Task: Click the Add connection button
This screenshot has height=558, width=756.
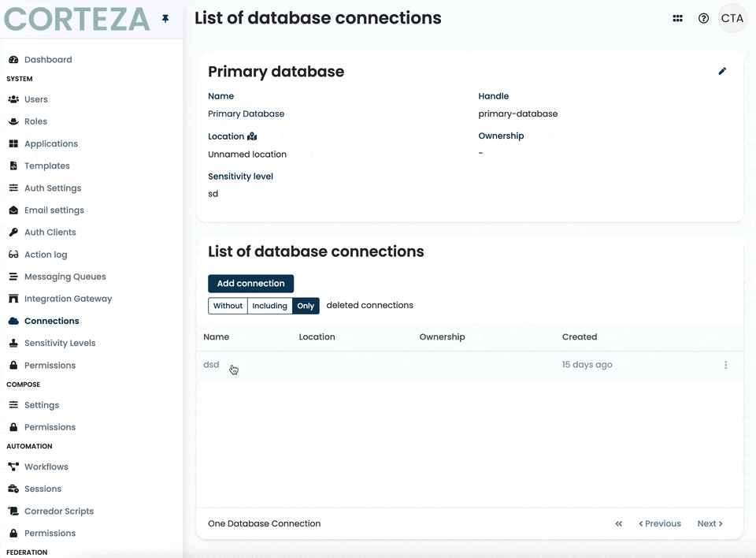Action: [250, 284]
